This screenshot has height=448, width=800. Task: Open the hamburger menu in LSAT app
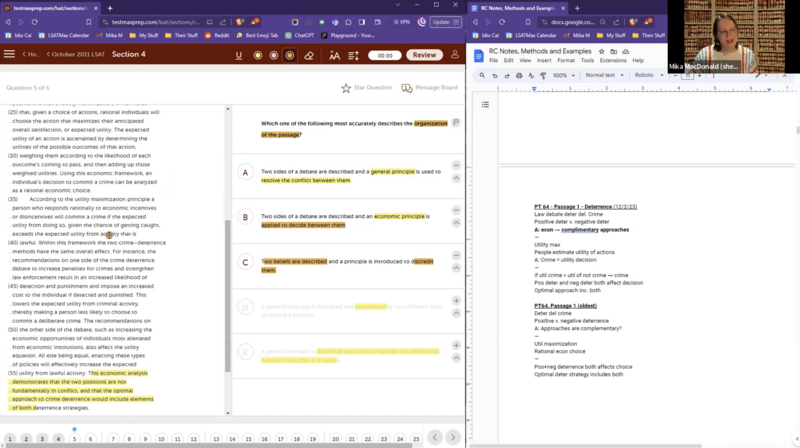tap(10, 55)
